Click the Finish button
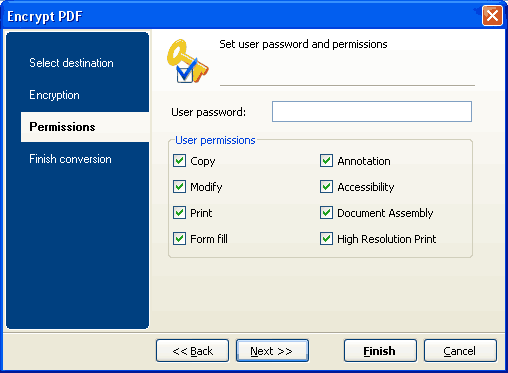Image resolution: width=508 pixels, height=373 pixels. (380, 351)
